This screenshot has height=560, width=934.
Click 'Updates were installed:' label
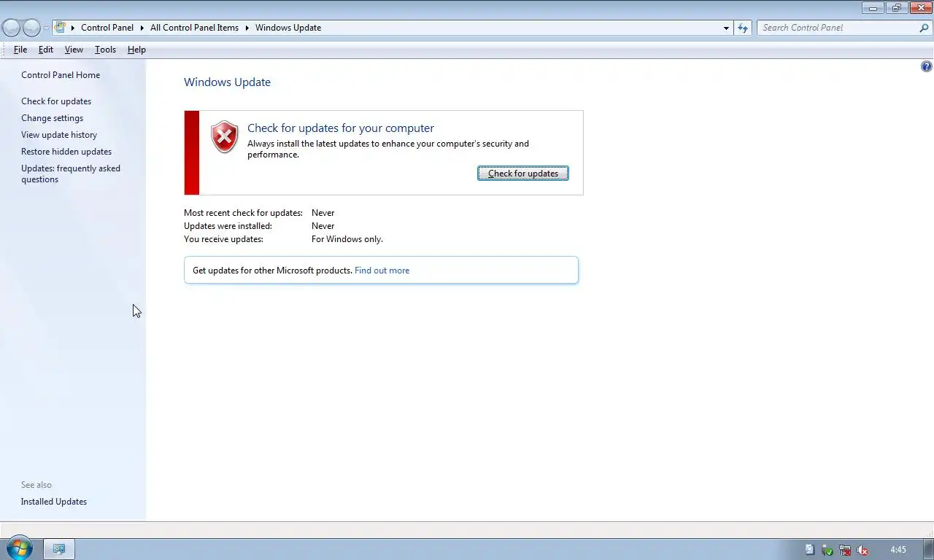(x=228, y=226)
